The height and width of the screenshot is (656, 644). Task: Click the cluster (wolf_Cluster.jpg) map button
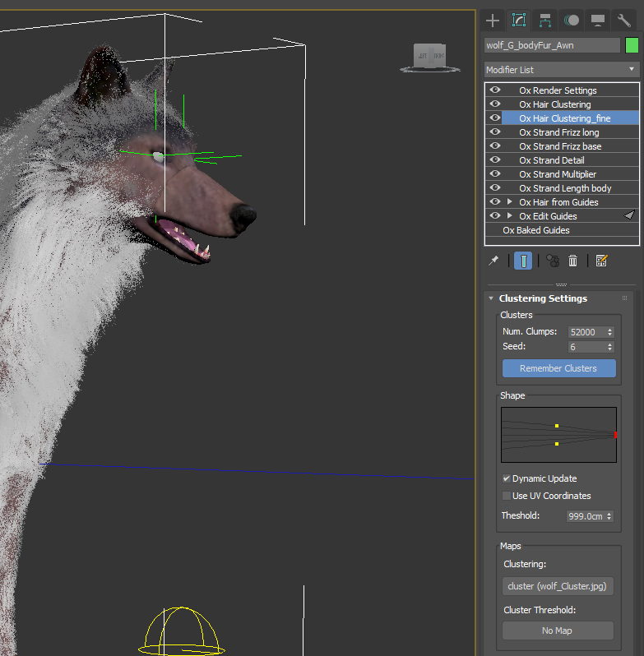point(558,586)
